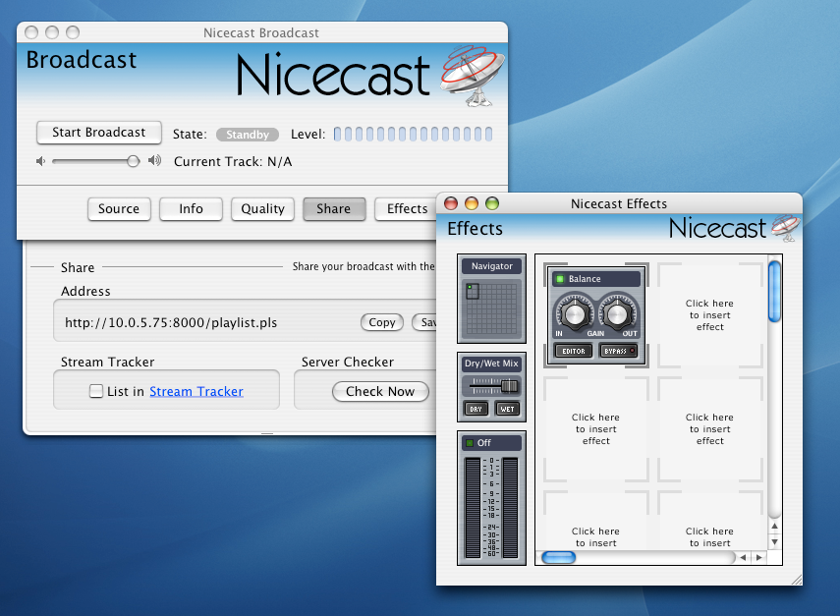Click the Balance IN gain knob

[x=574, y=313]
